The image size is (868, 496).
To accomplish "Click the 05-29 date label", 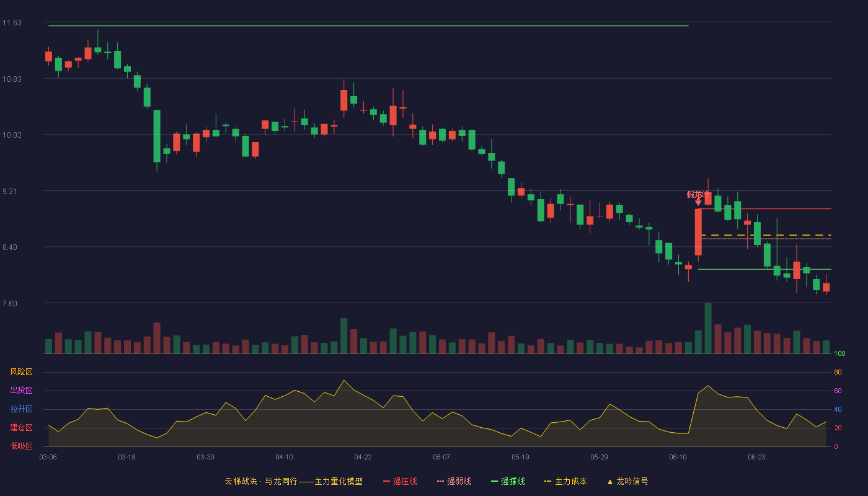I will pyautogui.click(x=599, y=457).
